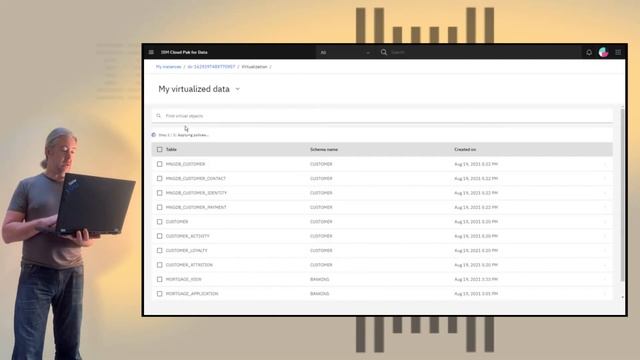Check the MNGDB_CUSTOMER row checkbox
Viewport: 640px width, 360px height.
pos(160,164)
